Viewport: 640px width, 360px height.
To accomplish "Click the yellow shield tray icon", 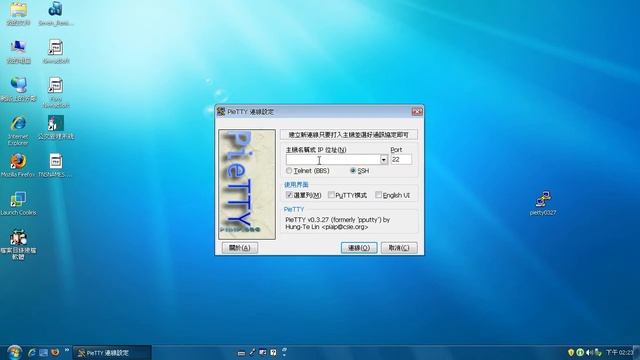I will [571, 352].
